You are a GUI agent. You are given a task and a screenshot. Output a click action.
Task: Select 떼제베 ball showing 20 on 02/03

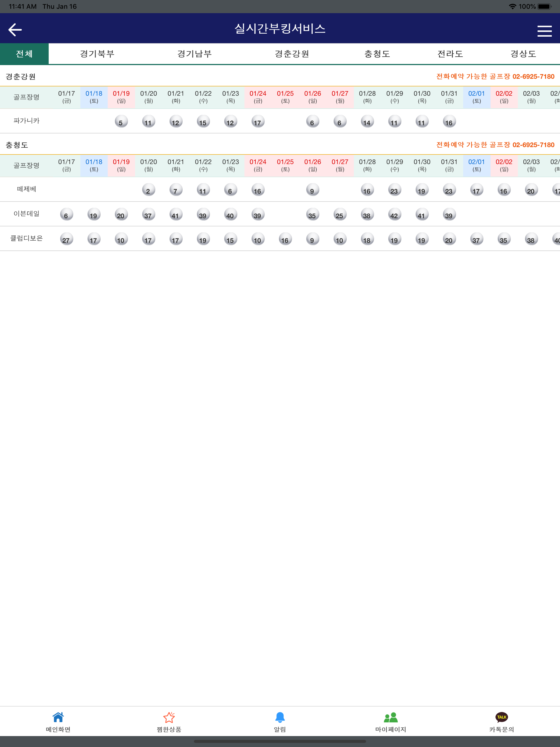(531, 190)
